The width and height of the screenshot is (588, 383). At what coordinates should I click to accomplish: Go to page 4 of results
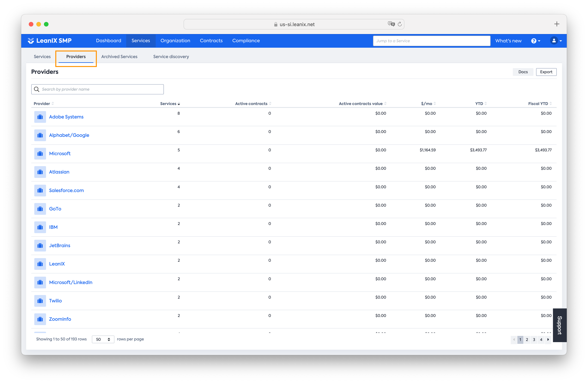(x=541, y=339)
